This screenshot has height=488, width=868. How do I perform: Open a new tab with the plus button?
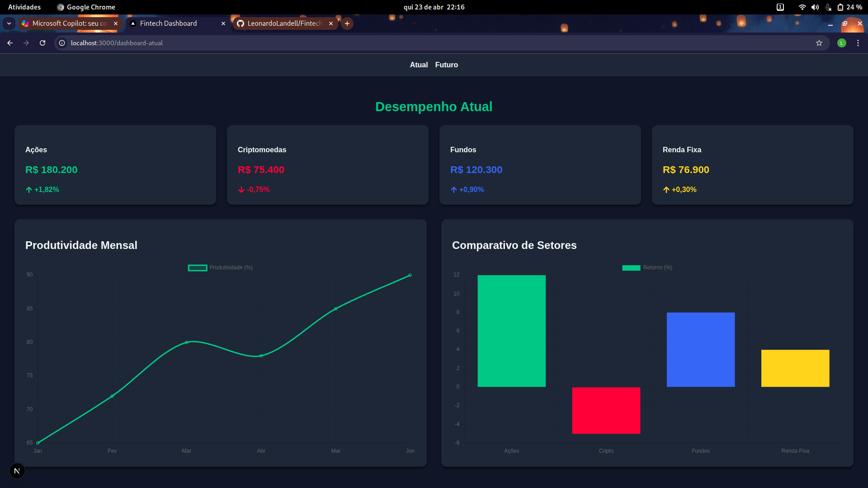[x=347, y=23]
